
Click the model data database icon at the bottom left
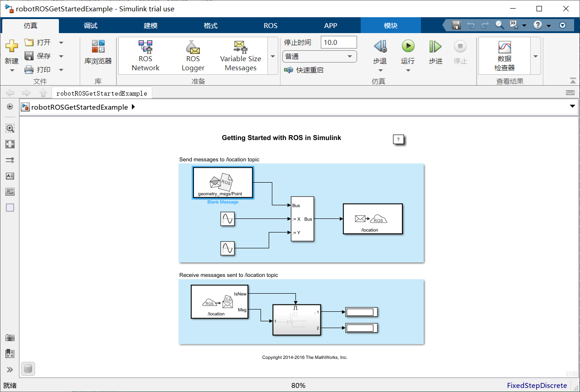(28, 369)
